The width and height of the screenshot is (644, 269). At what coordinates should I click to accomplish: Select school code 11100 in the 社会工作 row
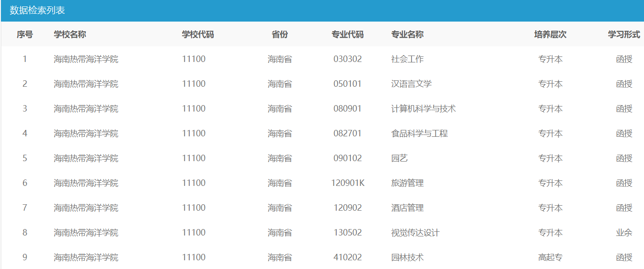(x=194, y=59)
